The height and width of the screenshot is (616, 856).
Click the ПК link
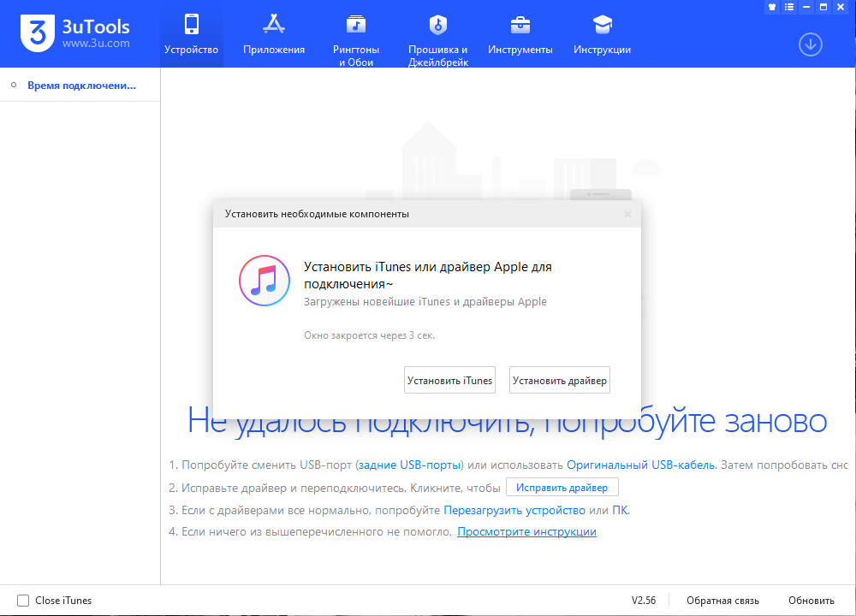(620, 510)
